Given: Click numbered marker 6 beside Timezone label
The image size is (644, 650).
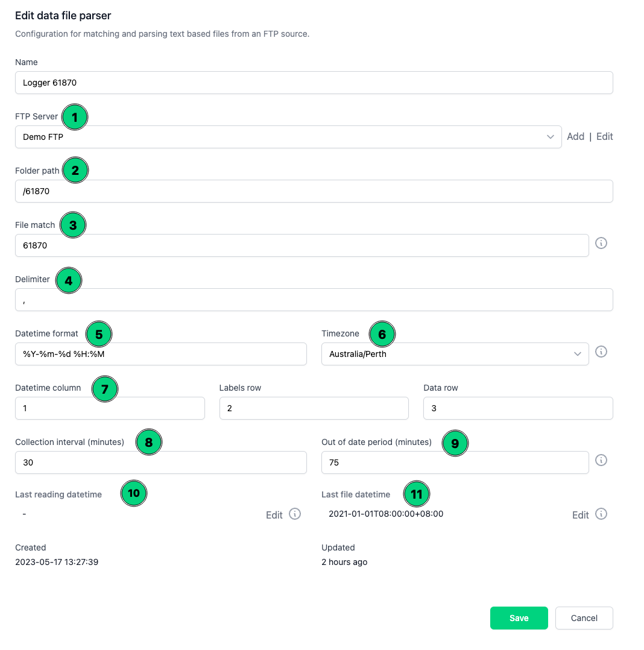Looking at the screenshot, I should (x=382, y=333).
